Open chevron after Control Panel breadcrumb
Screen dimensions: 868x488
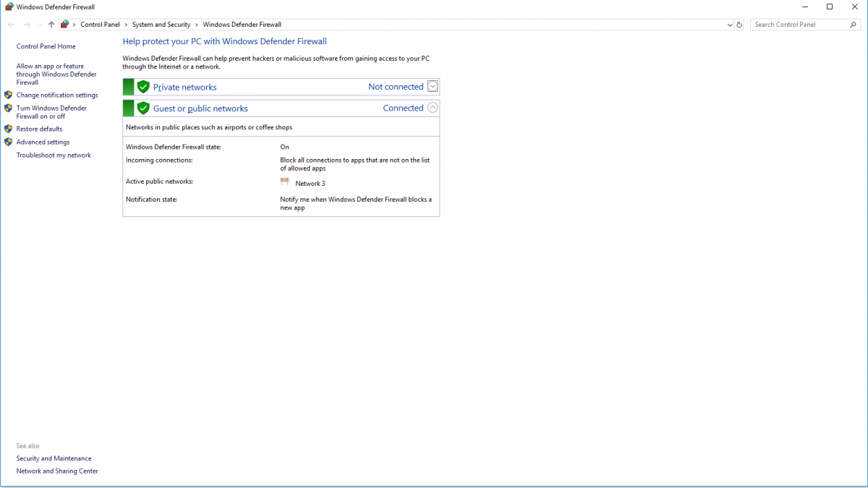pos(126,25)
